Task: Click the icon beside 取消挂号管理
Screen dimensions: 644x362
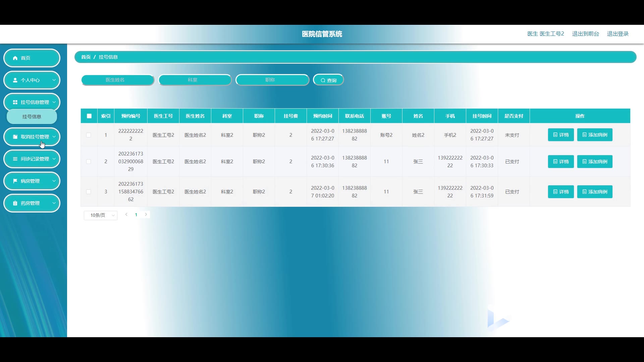Action: 15,137
